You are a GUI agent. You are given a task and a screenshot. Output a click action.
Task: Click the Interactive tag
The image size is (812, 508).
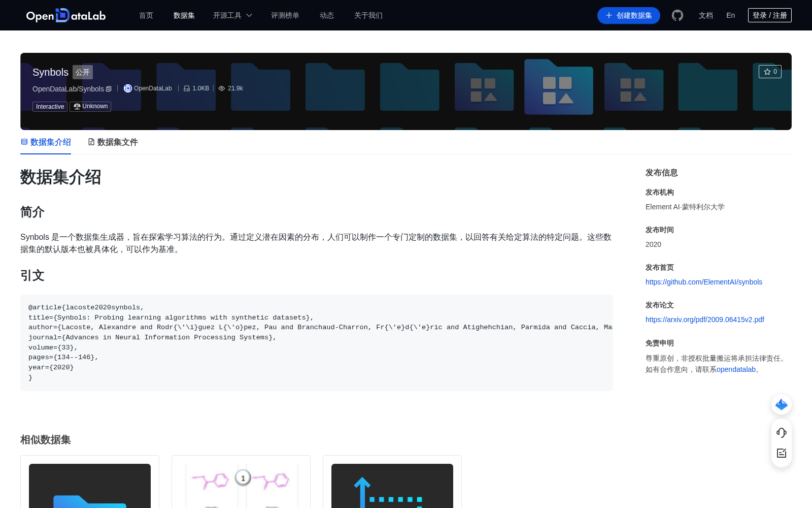[x=50, y=107]
